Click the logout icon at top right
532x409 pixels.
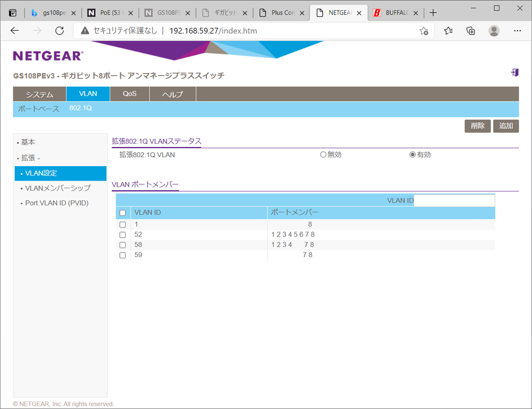515,72
